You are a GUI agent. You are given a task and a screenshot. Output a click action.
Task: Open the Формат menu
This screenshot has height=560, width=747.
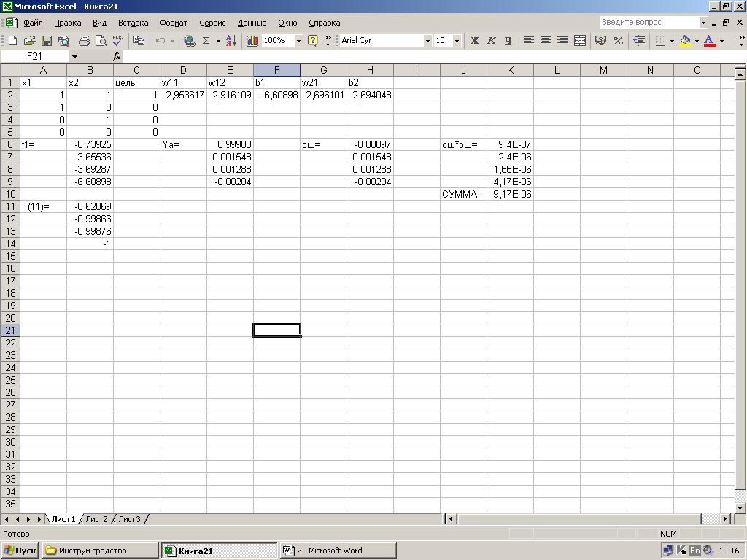point(174,23)
